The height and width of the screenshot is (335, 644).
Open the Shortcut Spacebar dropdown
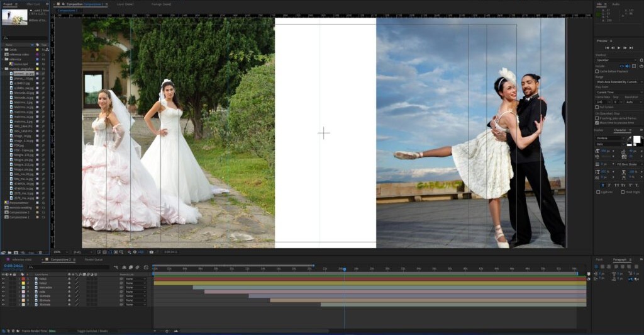616,60
